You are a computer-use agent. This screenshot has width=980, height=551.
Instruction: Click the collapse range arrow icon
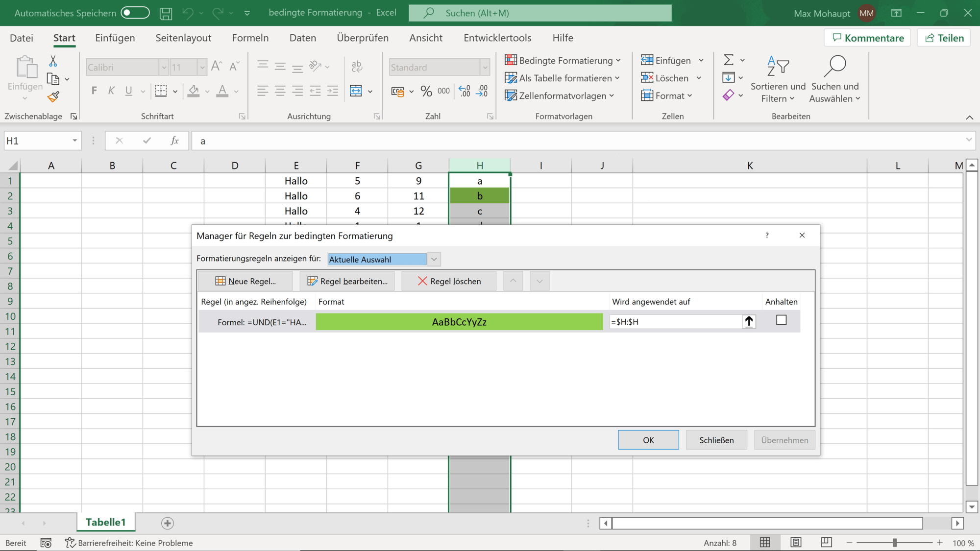[x=749, y=322]
